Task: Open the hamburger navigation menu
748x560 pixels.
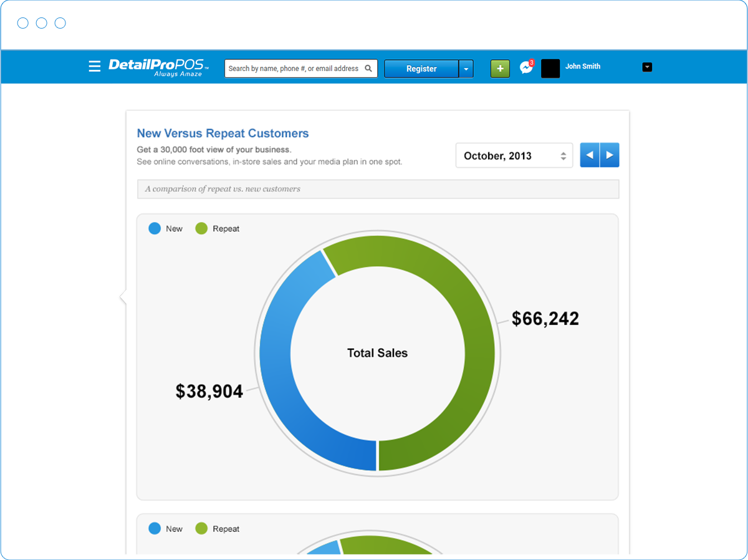Action: click(95, 66)
